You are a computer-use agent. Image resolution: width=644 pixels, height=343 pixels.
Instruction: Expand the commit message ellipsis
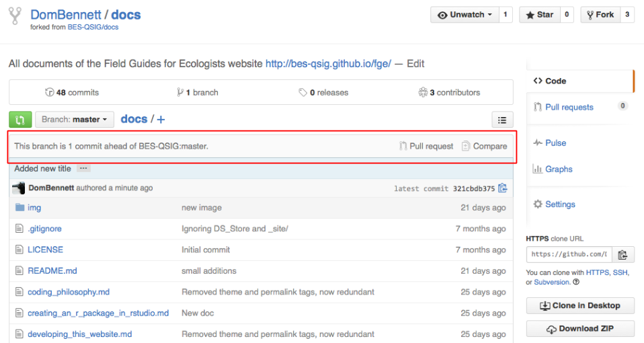(83, 168)
